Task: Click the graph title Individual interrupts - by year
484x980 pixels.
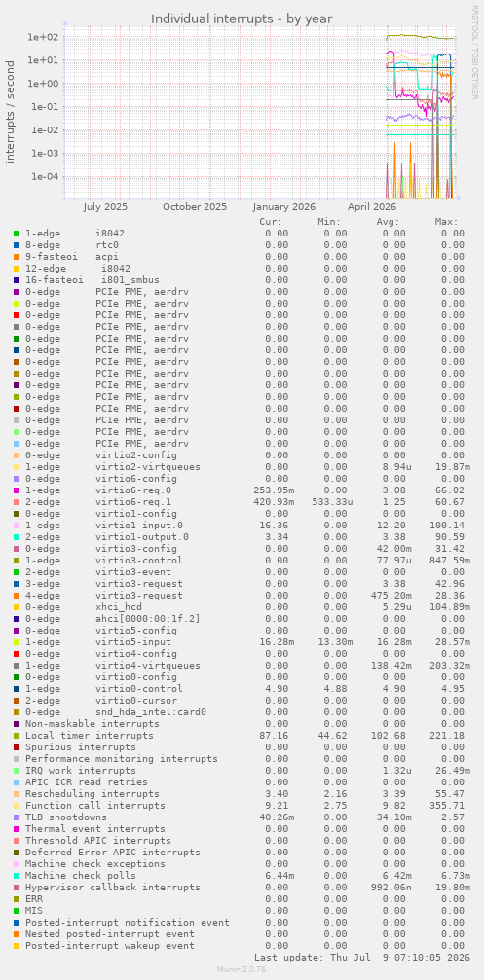Action: point(242,18)
